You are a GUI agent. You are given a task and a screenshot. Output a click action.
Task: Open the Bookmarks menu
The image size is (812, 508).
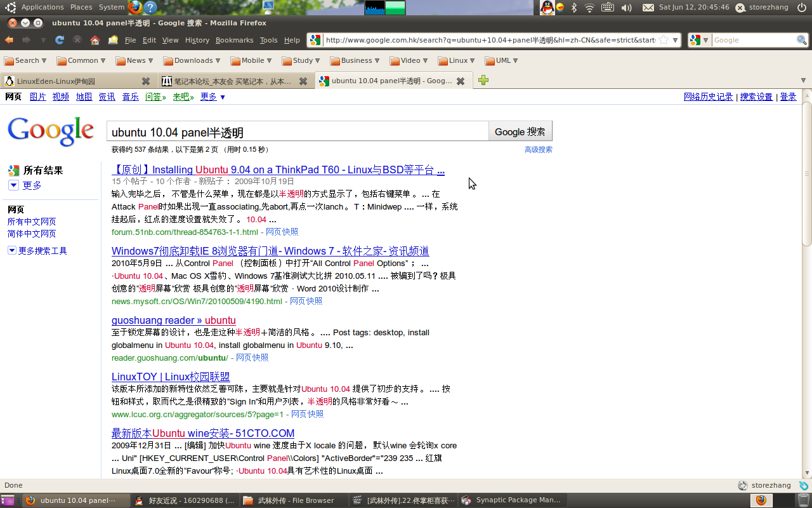coord(235,40)
